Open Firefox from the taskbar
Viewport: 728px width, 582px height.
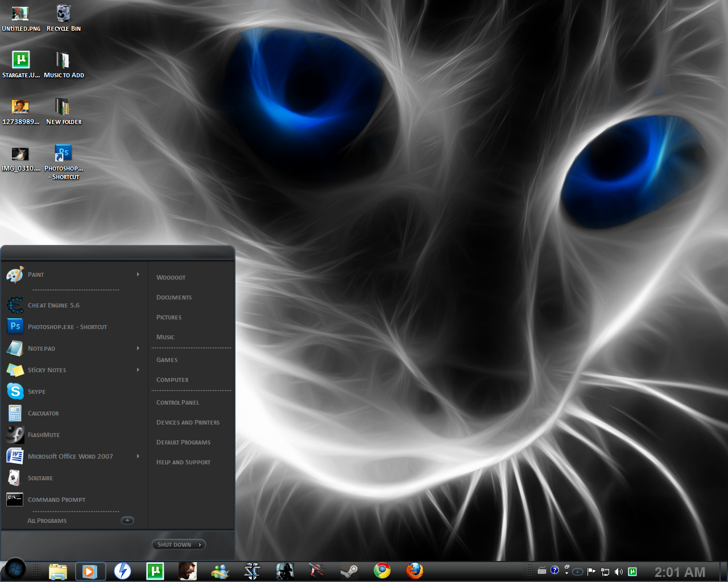[415, 571]
